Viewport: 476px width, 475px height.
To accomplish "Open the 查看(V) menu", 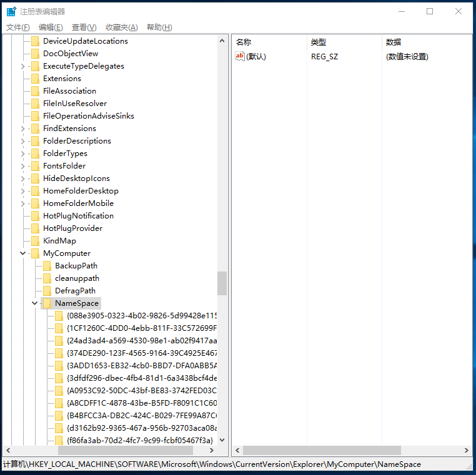I will coord(84,27).
